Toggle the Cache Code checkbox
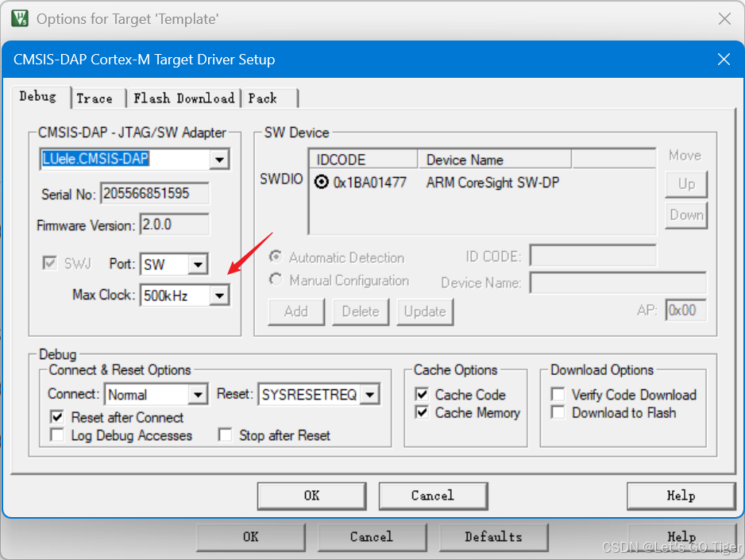The image size is (745, 560). pos(422,394)
